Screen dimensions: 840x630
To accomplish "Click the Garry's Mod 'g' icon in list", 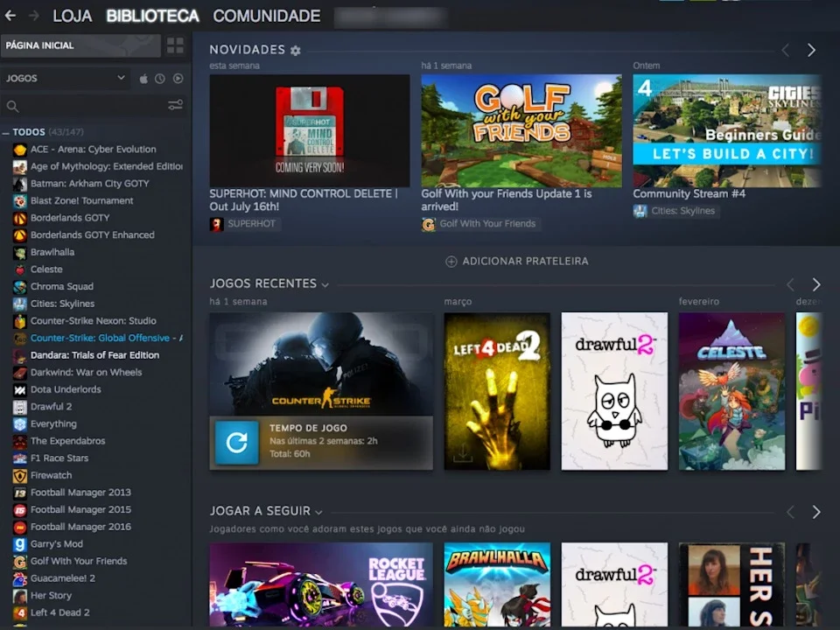I will coord(20,544).
